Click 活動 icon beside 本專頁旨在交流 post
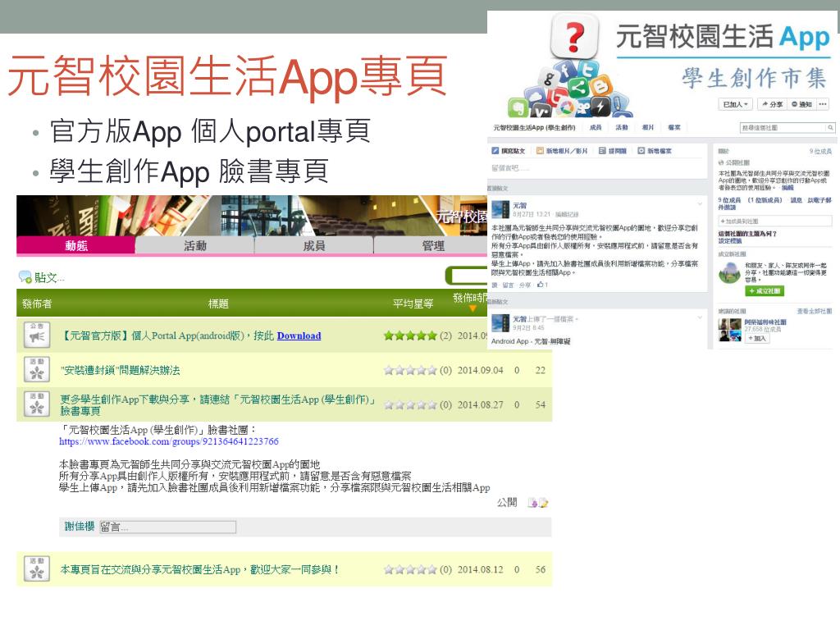 (37, 569)
